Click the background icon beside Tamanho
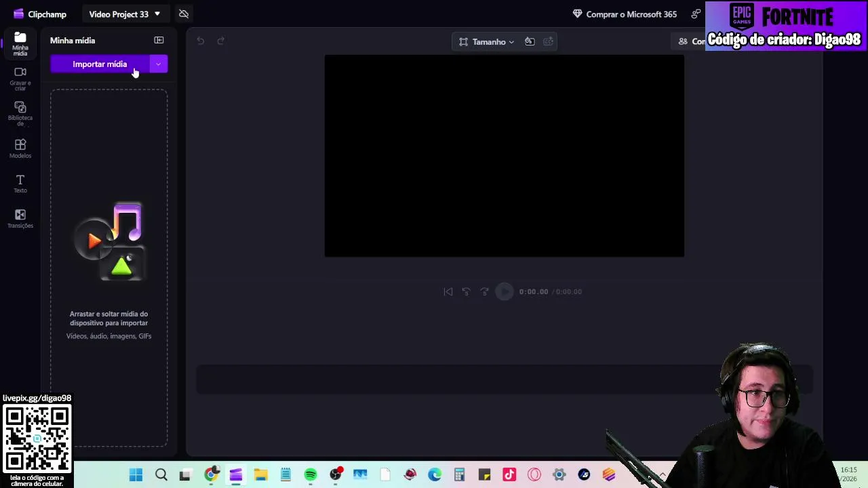This screenshot has height=488, width=868. tap(530, 42)
